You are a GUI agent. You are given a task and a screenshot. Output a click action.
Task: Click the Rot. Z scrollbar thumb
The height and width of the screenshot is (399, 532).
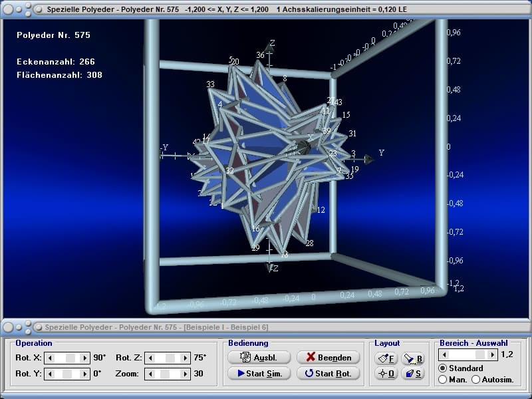click(170, 358)
